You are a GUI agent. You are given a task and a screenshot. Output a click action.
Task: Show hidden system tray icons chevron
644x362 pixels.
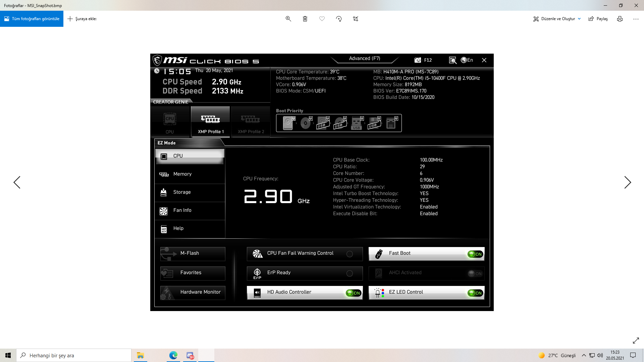(584, 355)
